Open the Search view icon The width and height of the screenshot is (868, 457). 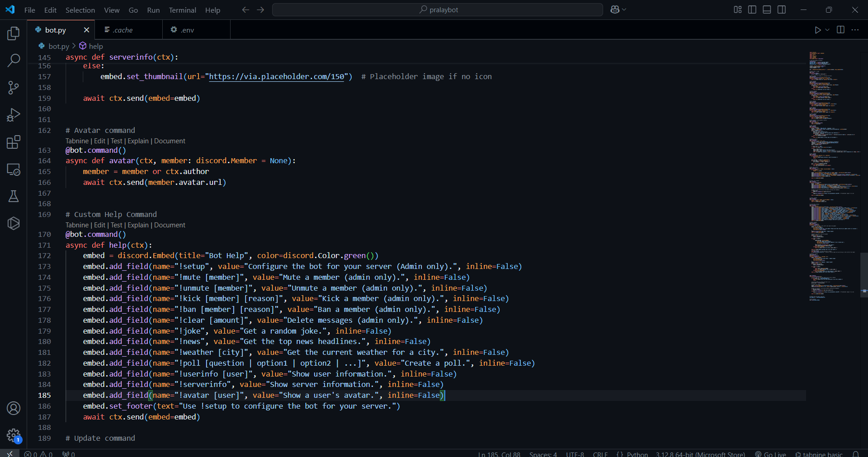14,60
